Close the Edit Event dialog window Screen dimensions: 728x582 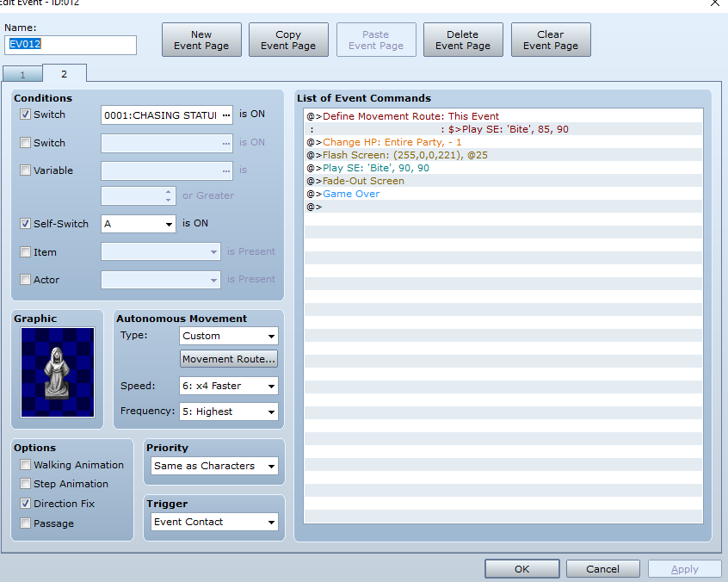[715, 3]
